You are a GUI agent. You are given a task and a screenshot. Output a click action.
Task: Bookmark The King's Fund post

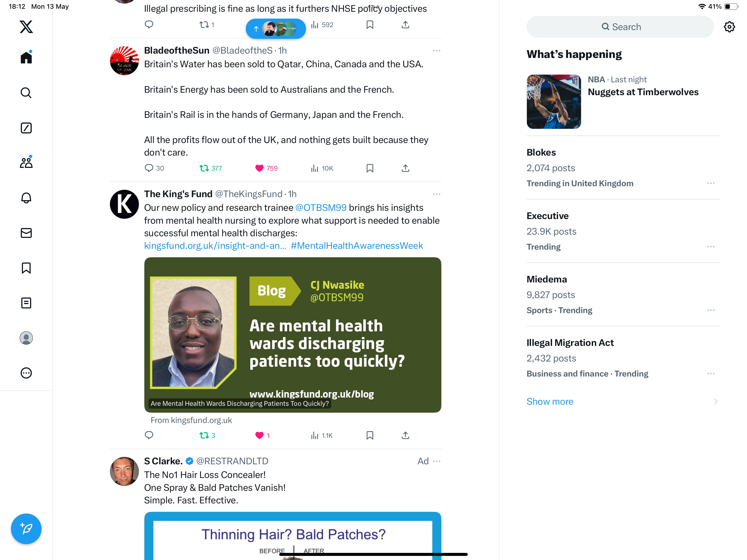370,435
